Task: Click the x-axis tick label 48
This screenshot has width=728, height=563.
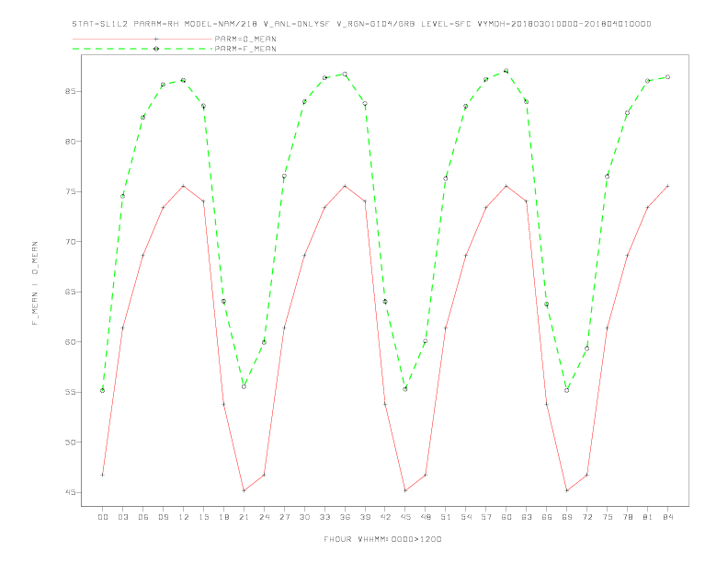Action: click(426, 517)
